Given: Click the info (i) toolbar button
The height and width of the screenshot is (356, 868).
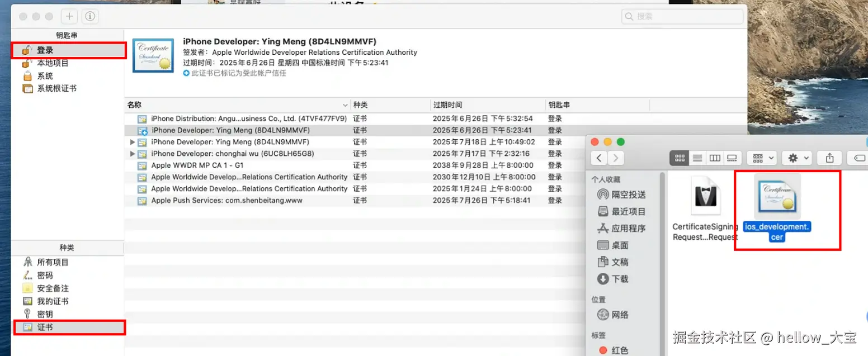Looking at the screenshot, I should [90, 16].
